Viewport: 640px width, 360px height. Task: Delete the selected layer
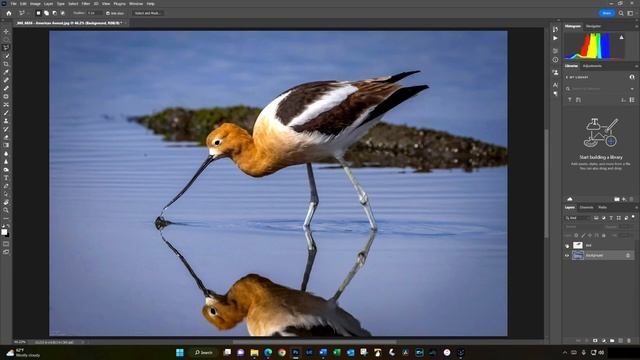pyautogui.click(x=629, y=340)
